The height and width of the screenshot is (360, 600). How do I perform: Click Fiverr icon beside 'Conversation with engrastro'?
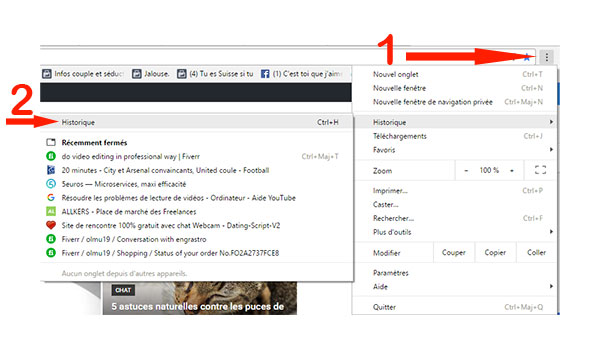tap(51, 239)
